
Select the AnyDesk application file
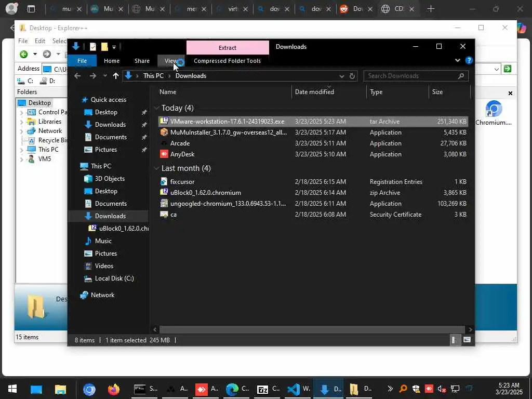click(313, 154)
